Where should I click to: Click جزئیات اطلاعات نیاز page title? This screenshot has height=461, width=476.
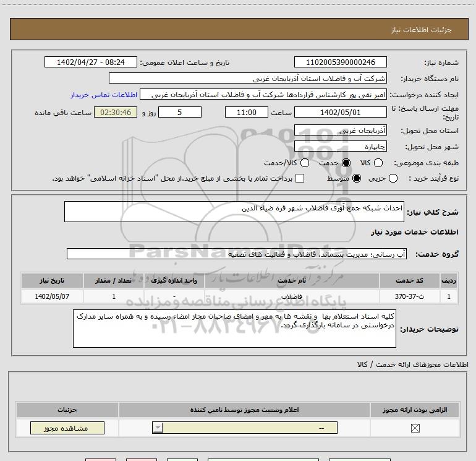click(x=421, y=30)
